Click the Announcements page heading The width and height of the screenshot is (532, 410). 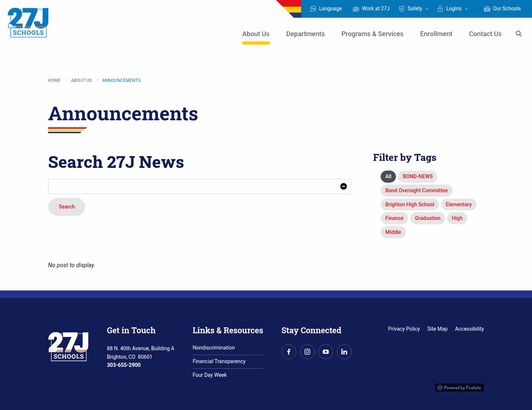pos(123,114)
